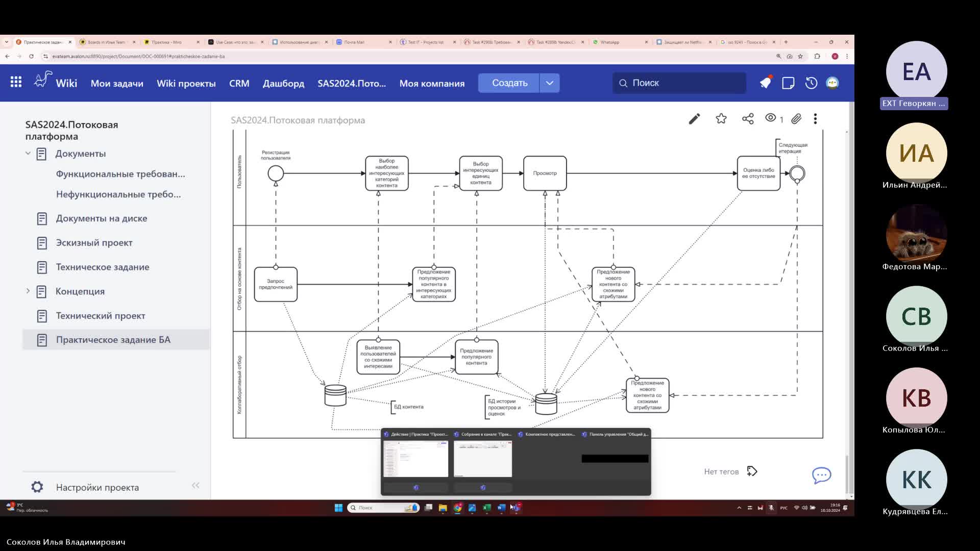Switch to WhatsApp browser tab

[x=619, y=42]
